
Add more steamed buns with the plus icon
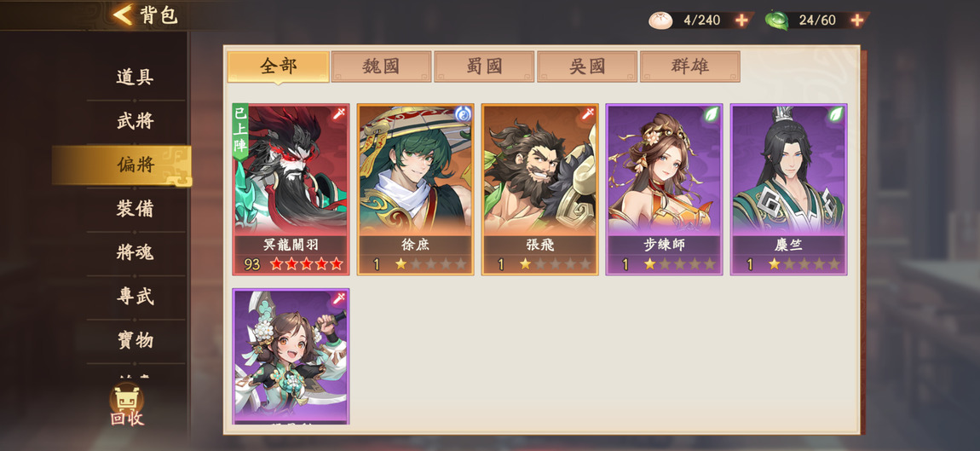tap(741, 20)
